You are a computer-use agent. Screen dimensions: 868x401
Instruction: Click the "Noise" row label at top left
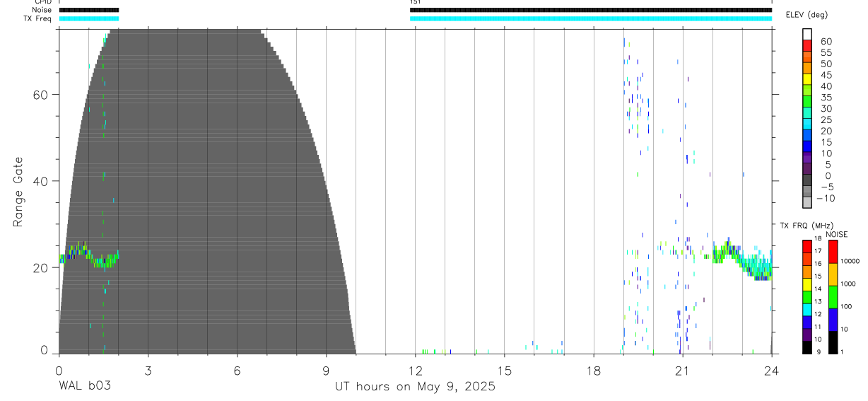42,10
